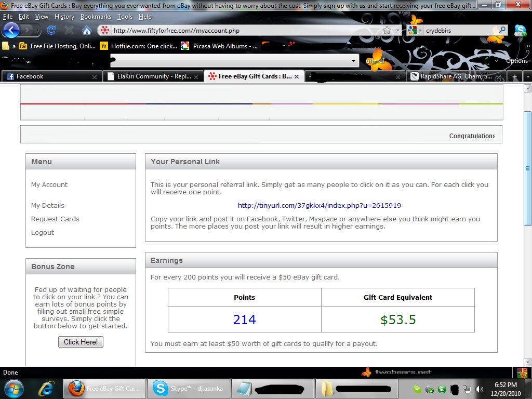Image resolution: width=532 pixels, height=399 pixels.
Task: Open the list all tabs dropdown
Action: tap(528, 77)
